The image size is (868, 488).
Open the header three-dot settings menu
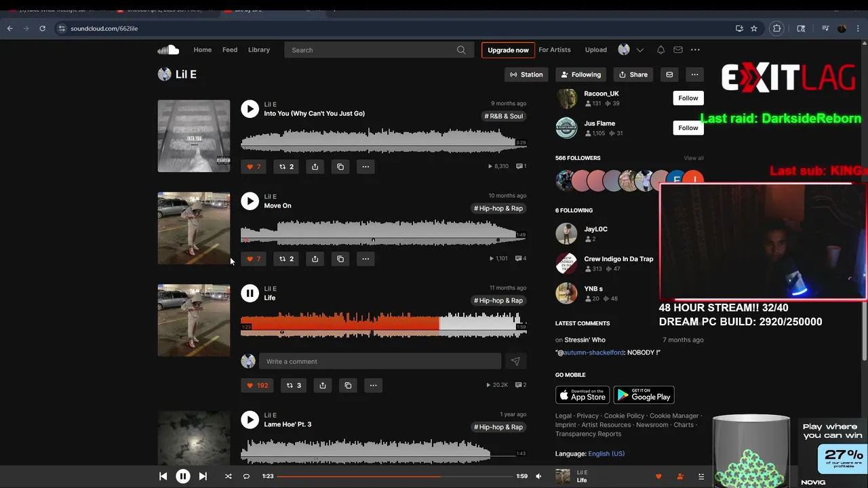695,49
